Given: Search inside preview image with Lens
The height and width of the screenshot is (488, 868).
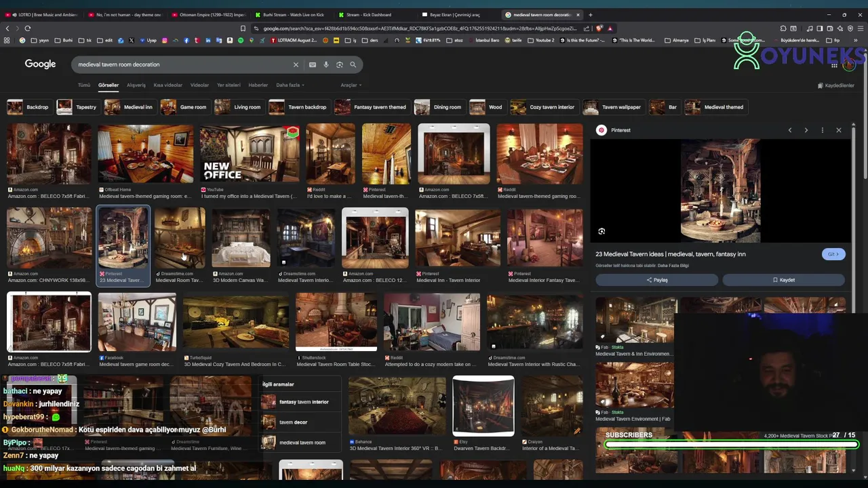Looking at the screenshot, I should coord(601,232).
